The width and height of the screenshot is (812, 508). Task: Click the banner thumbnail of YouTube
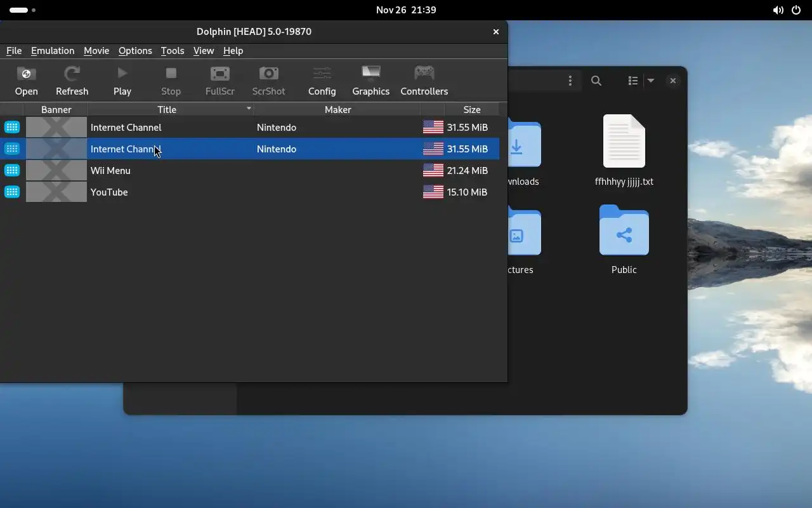coord(56,192)
